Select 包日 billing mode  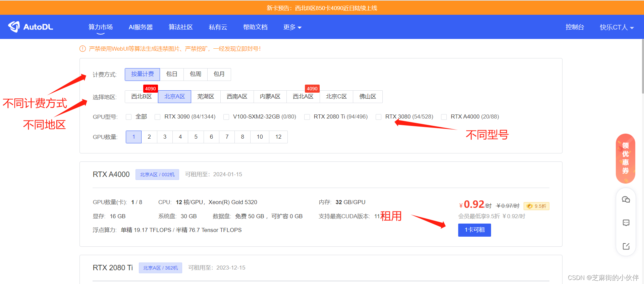click(x=172, y=74)
